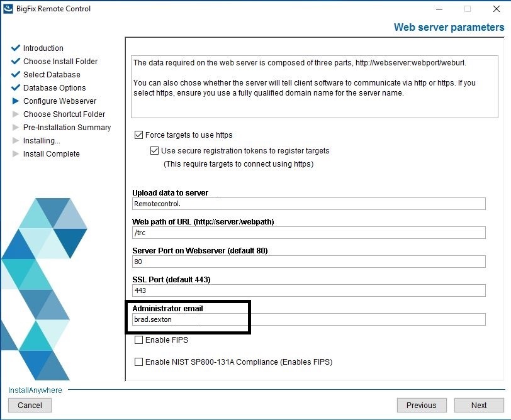Viewport: 511px width, 420px height.
Task: Click the Select Database checkmark icon
Action: [x=16, y=75]
